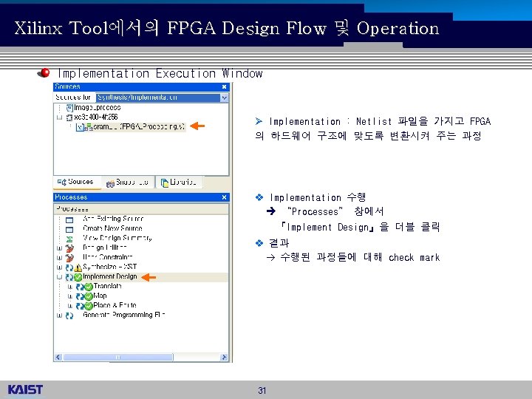Select Add Existing Source process

(x=113, y=219)
